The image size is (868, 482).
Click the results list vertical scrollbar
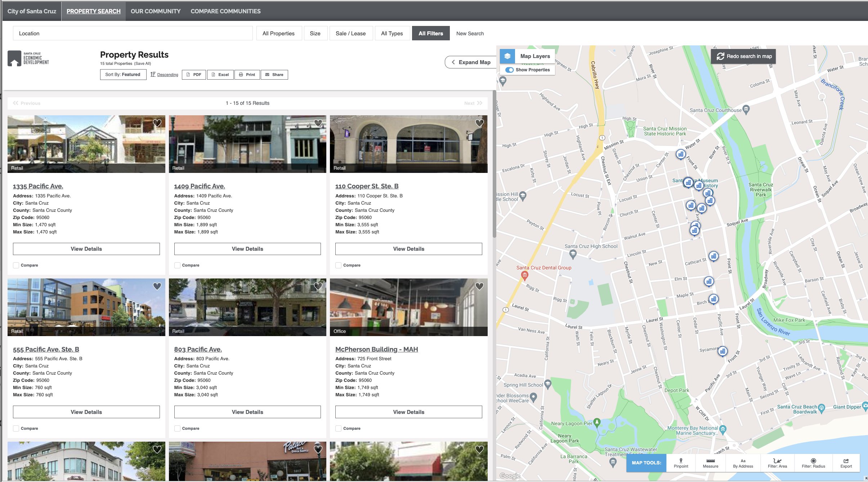coord(495,164)
